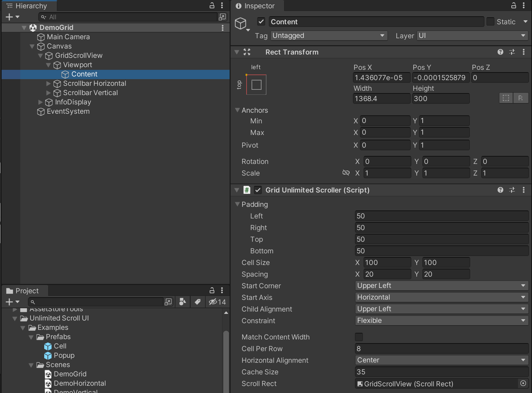Toggle Rect Transform raw edit mode
The image size is (532, 393).
click(521, 98)
